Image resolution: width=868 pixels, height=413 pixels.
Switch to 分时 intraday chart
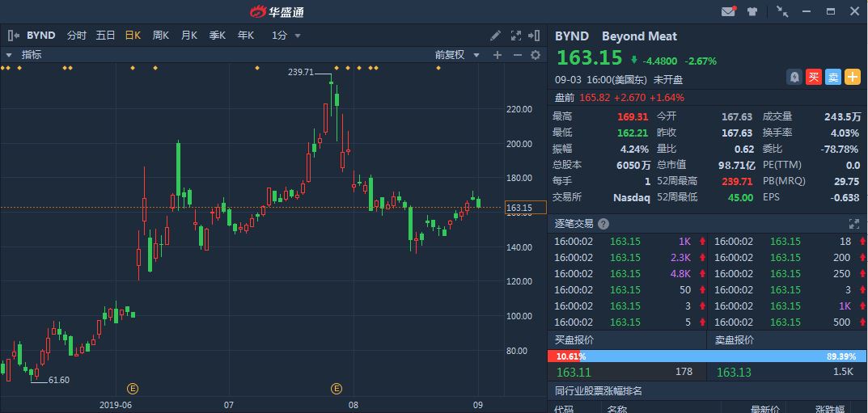tap(76, 36)
